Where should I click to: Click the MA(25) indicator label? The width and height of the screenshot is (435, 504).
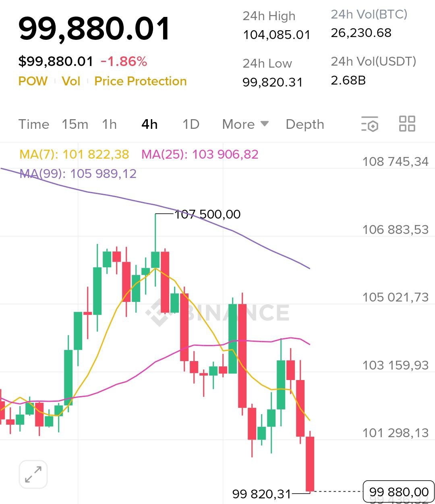click(x=200, y=154)
